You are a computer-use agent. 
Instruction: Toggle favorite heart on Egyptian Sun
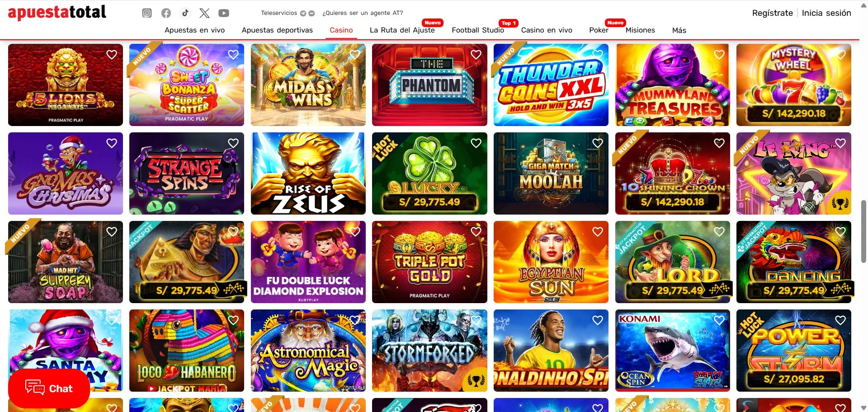click(598, 232)
